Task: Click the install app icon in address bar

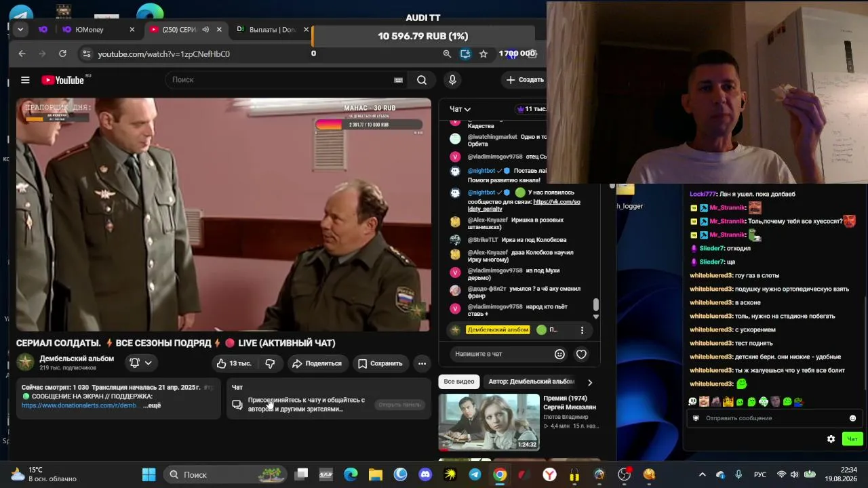Action: click(x=465, y=54)
